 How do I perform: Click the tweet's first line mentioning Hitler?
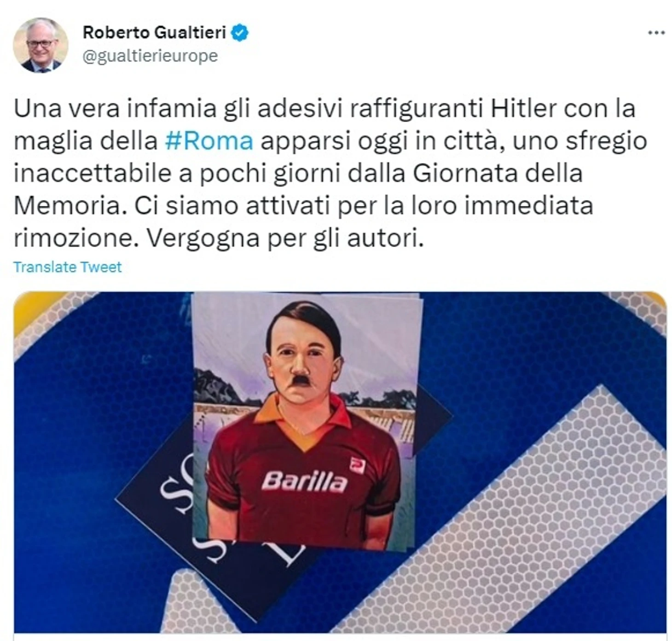click(324, 109)
